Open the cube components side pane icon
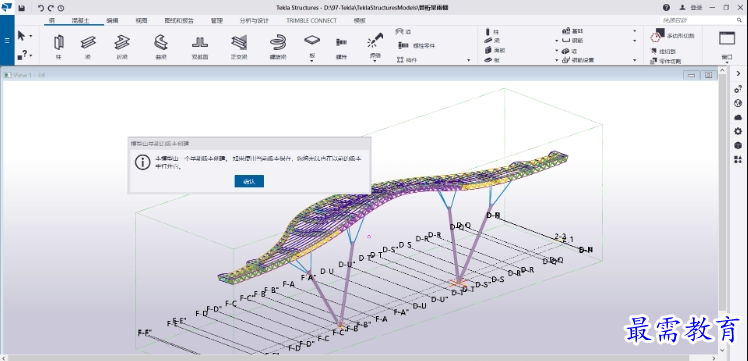 (x=738, y=145)
